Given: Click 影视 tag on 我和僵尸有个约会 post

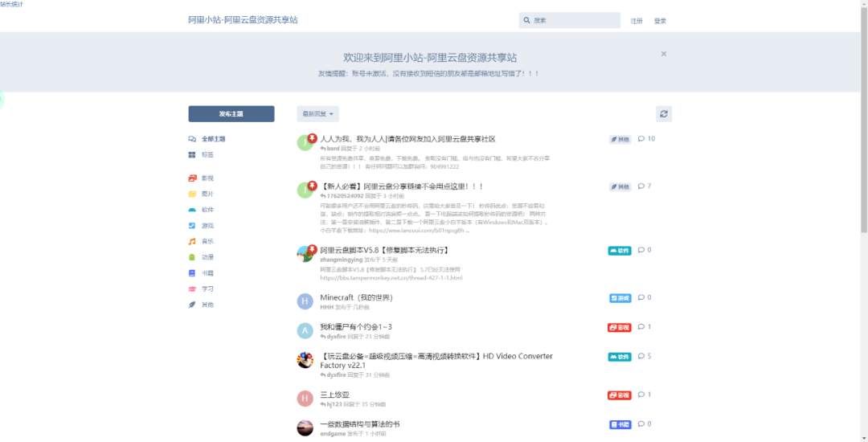Looking at the screenshot, I should coord(620,328).
